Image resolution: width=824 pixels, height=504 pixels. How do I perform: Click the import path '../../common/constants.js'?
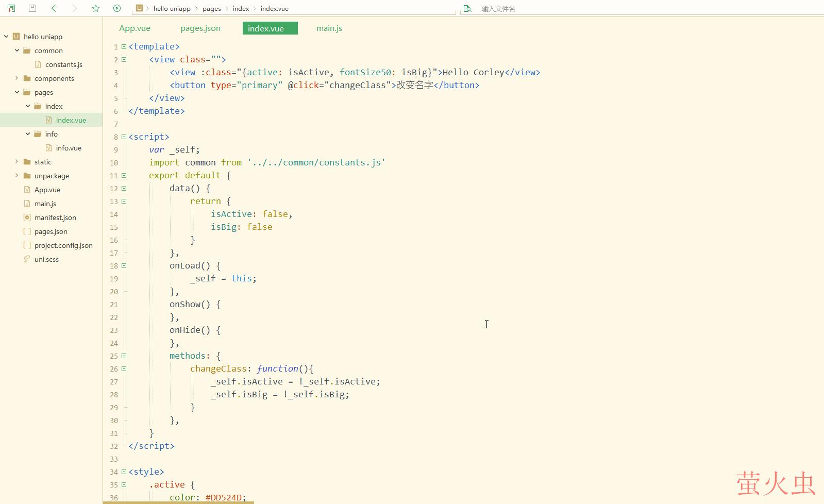316,162
